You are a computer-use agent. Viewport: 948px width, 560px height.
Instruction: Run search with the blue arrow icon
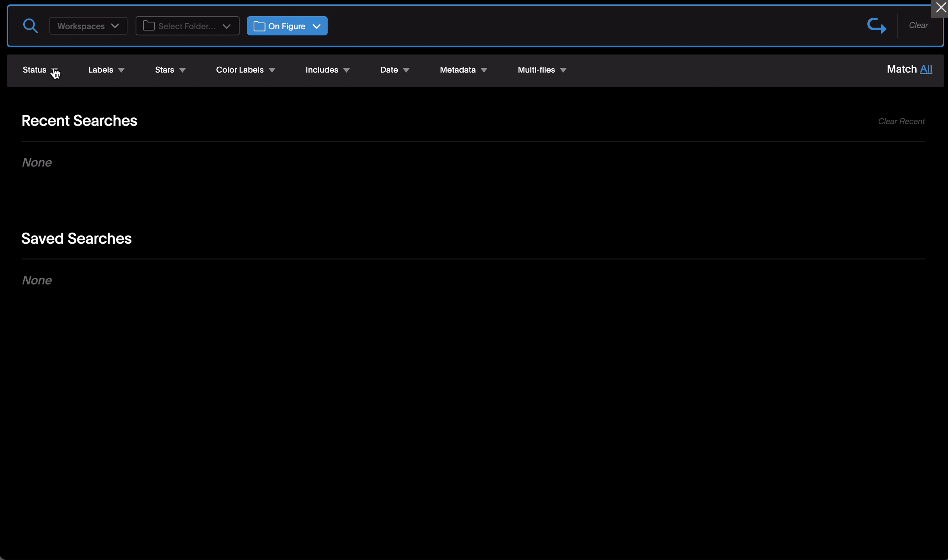point(876,26)
